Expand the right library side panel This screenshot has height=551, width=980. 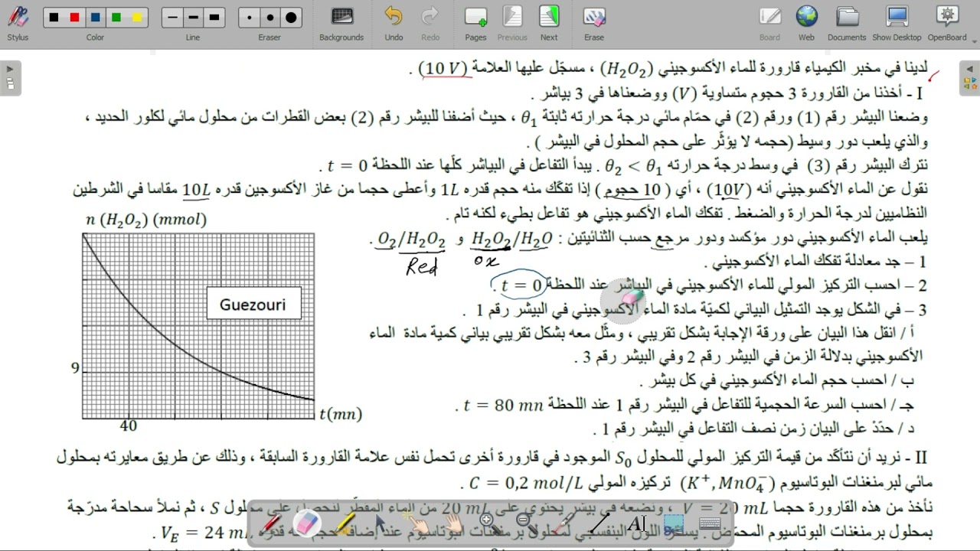pyautogui.click(x=969, y=77)
